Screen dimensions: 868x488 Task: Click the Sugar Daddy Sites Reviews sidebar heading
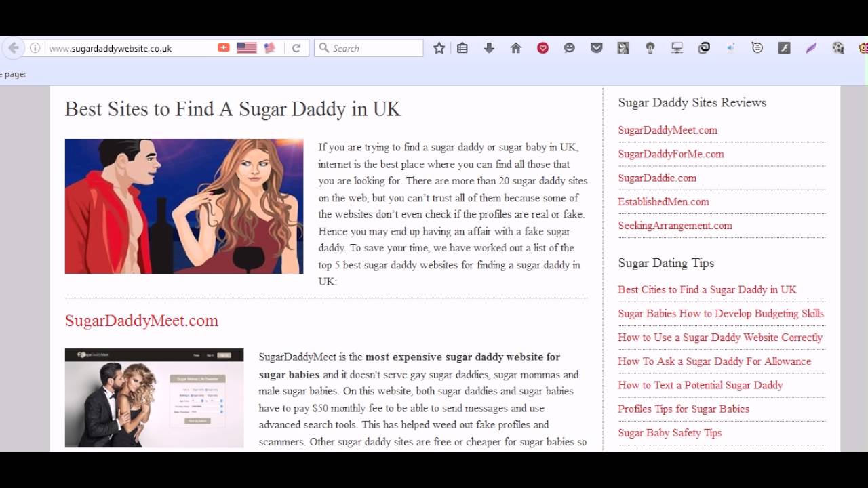(692, 102)
